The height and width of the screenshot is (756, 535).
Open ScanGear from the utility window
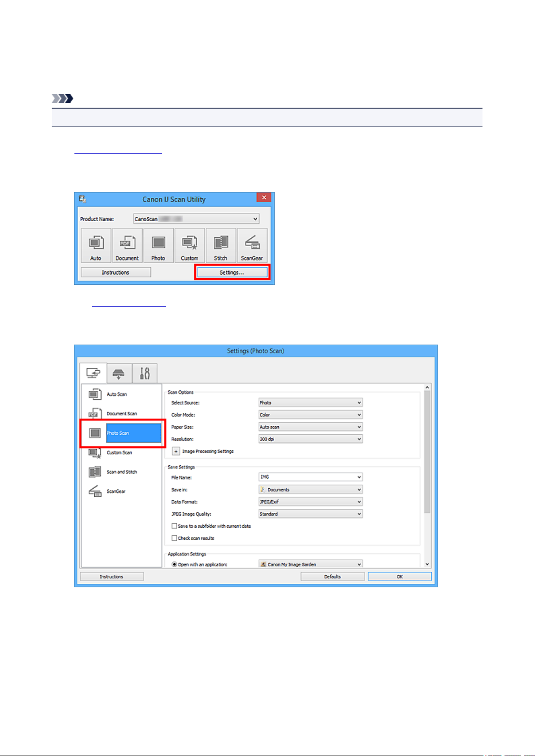[x=252, y=245]
